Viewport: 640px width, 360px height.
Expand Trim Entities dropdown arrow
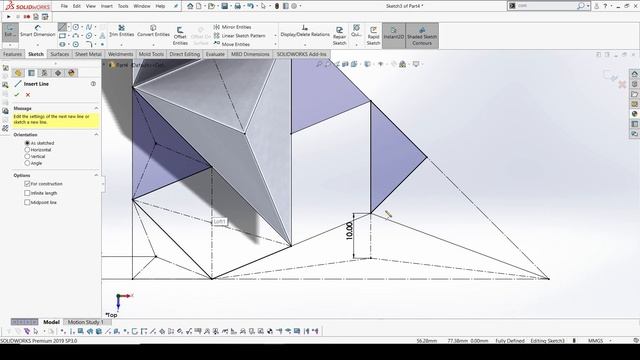point(122,44)
